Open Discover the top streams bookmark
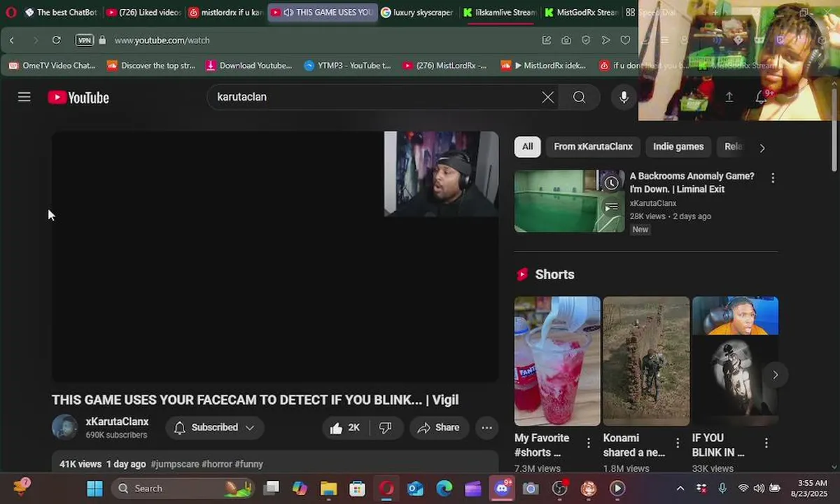Screen dimensions: 840x504 [150, 66]
